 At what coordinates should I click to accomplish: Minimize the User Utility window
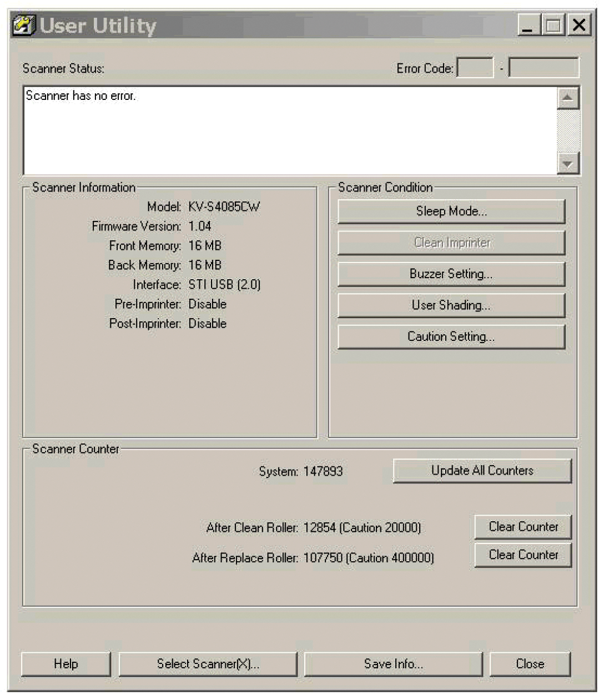pyautogui.click(x=529, y=26)
